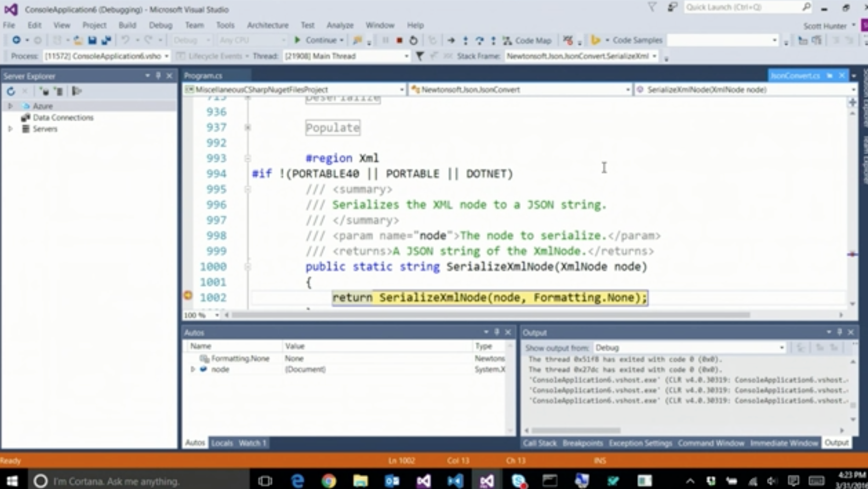Click Connect to Server icon in Server Explorer
868x489 pixels.
(x=59, y=91)
